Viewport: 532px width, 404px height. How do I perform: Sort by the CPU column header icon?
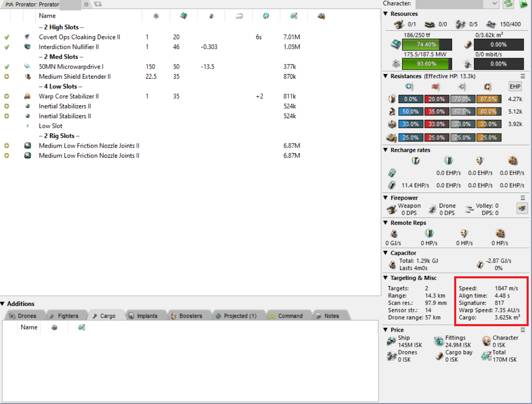pyautogui.click(x=184, y=16)
